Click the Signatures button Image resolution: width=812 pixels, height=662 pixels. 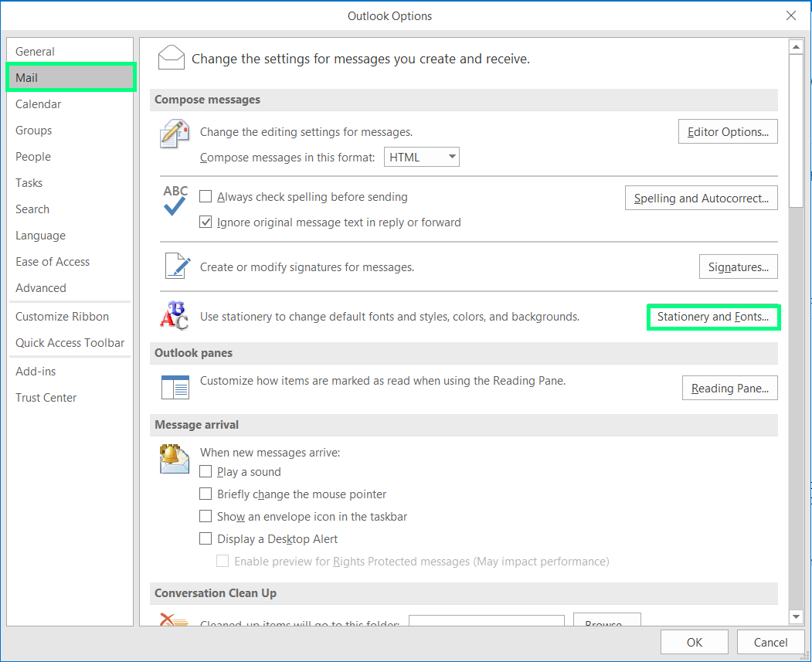[738, 266]
